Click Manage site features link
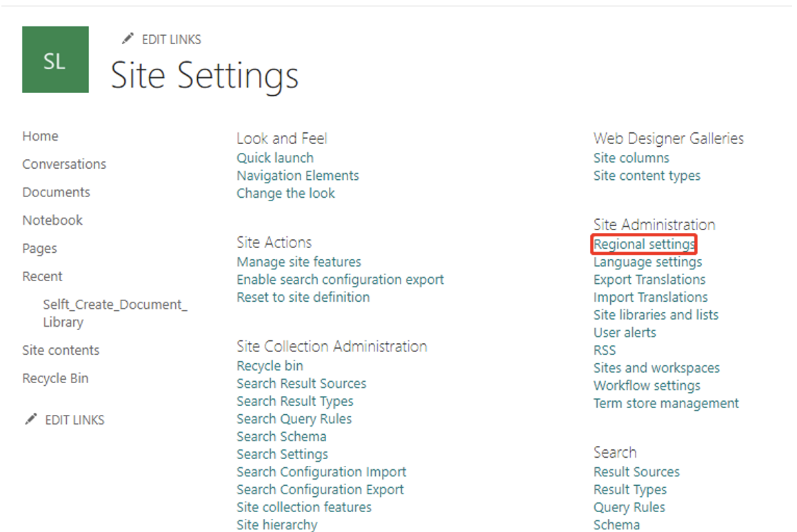 (299, 262)
